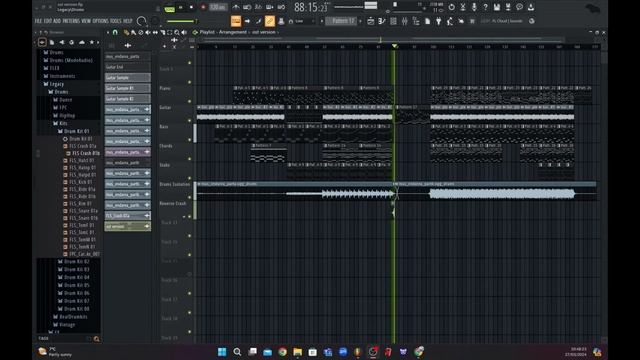This screenshot has height=360, width=640.
Task: Click the song position slider
Action: tap(355, 6)
